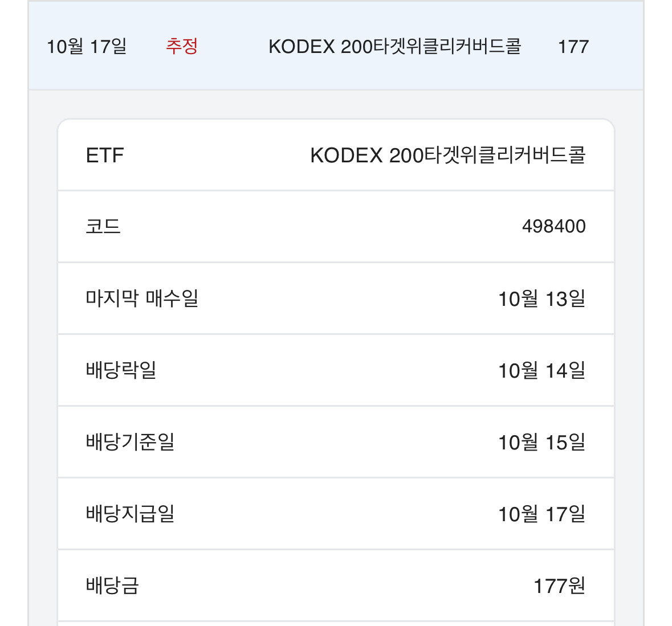
Task: Click the red 추정 label
Action: pos(182,46)
